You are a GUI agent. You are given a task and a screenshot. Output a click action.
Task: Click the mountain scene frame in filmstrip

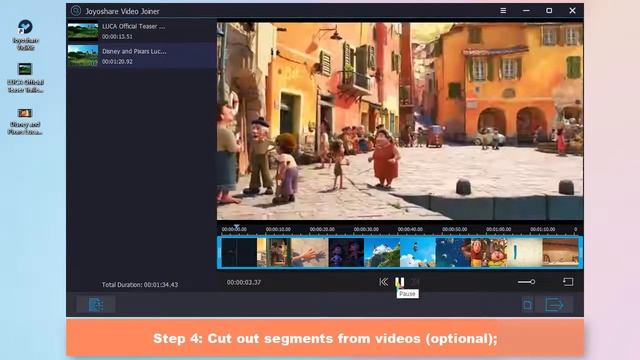click(x=382, y=253)
